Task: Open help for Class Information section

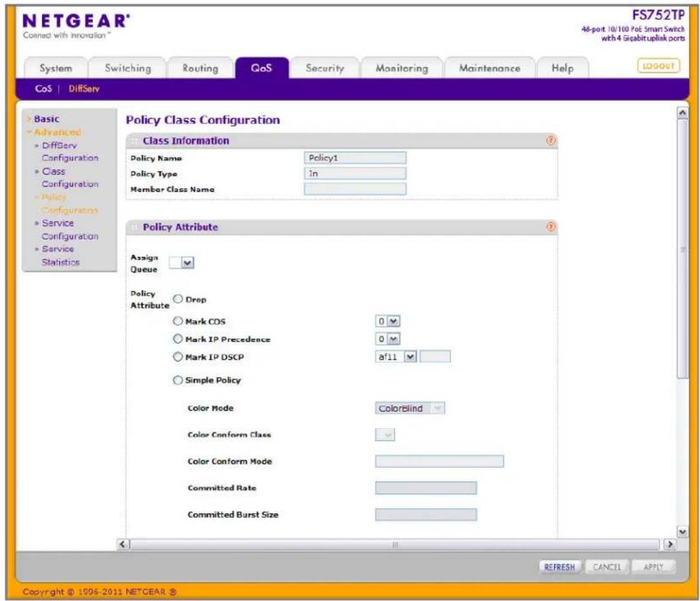Action: click(551, 141)
